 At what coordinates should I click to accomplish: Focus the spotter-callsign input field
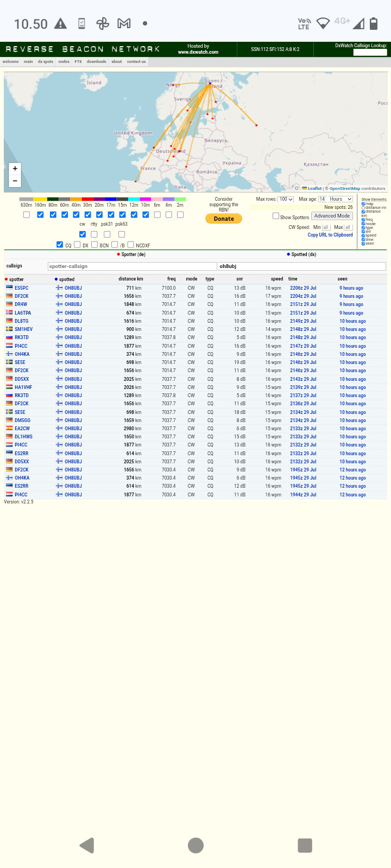point(133,266)
